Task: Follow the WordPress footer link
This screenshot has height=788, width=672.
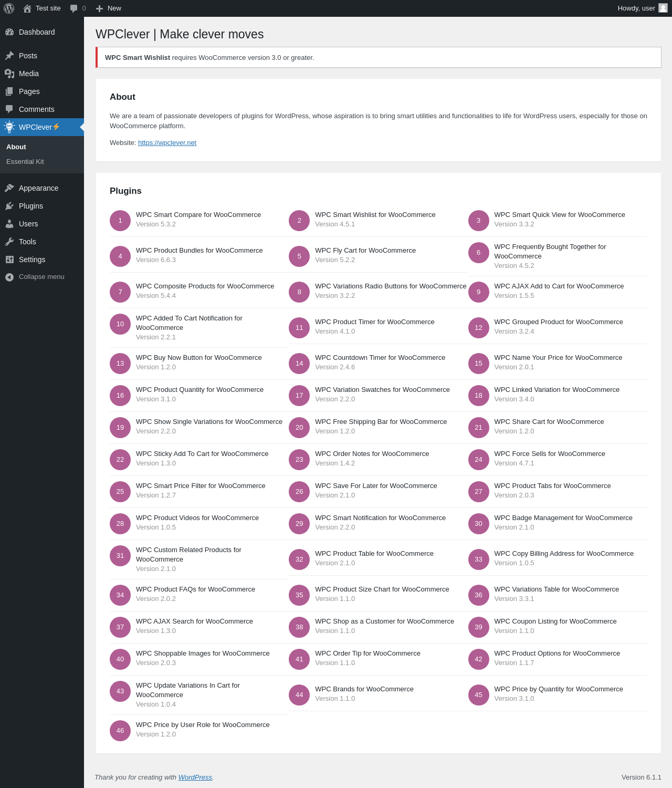Action: (x=195, y=777)
